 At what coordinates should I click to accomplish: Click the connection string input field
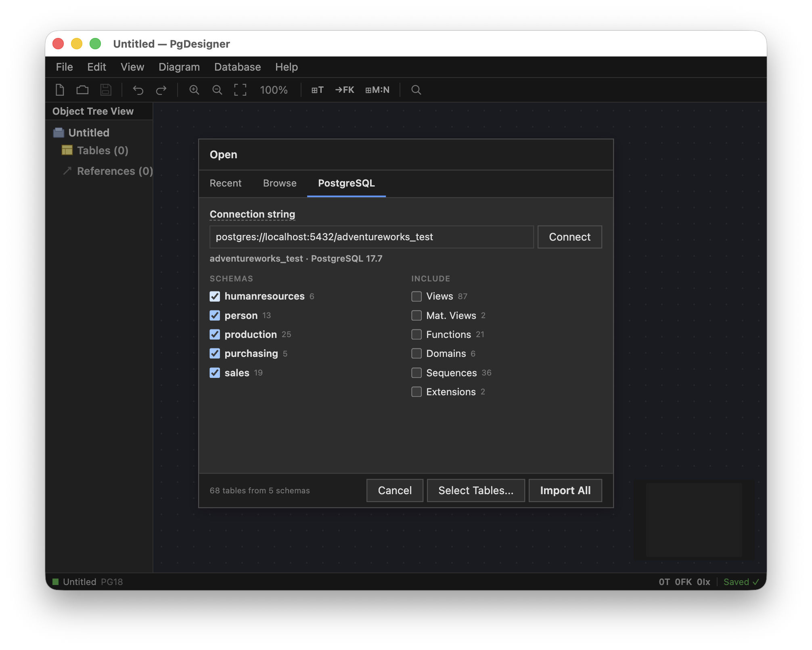tap(371, 237)
